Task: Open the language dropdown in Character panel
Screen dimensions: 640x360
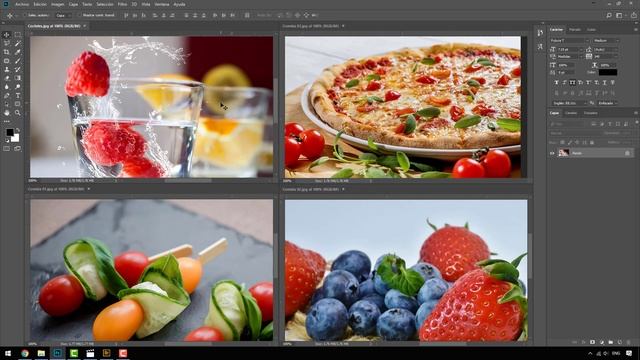Action: click(570, 103)
